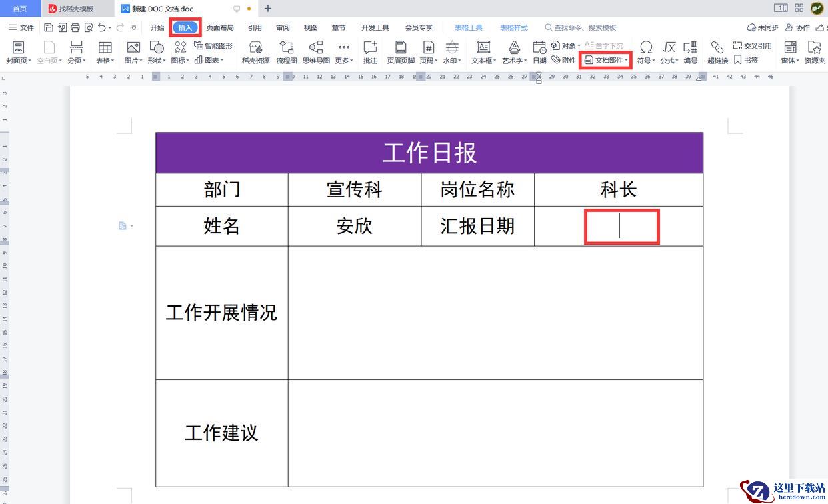Open the 文件 file menu
This screenshot has width=828, height=504.
coord(21,27)
